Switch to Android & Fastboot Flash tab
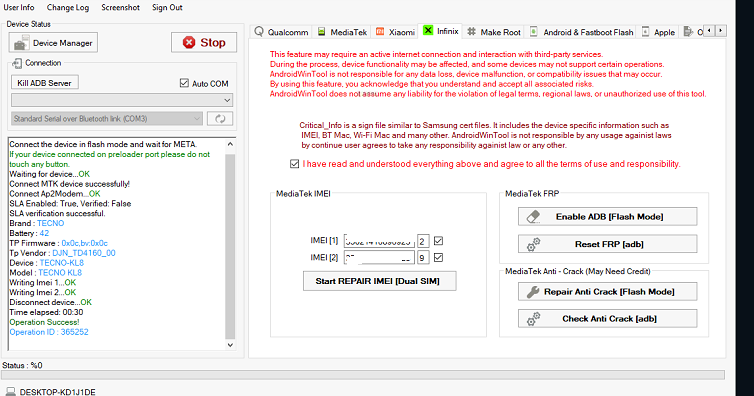Viewport: 754px width, 396px height. tap(581, 32)
